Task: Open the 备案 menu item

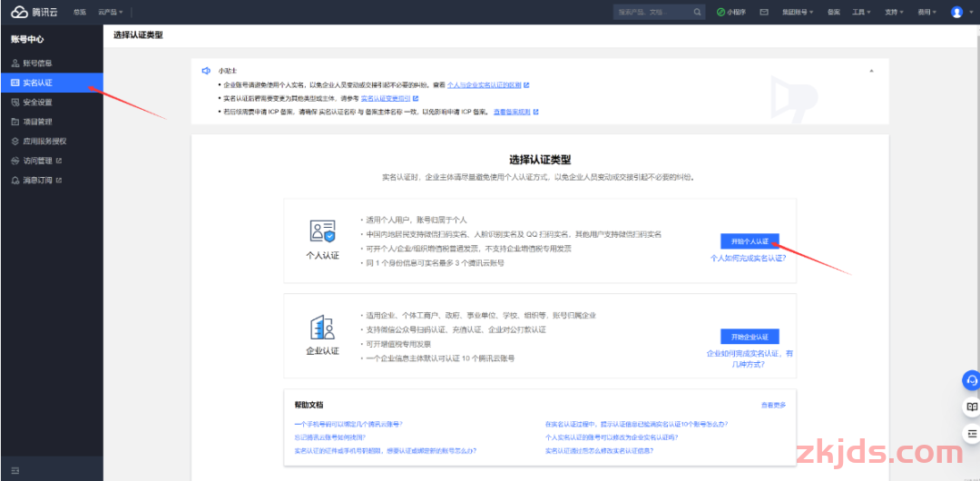Action: pyautogui.click(x=833, y=12)
